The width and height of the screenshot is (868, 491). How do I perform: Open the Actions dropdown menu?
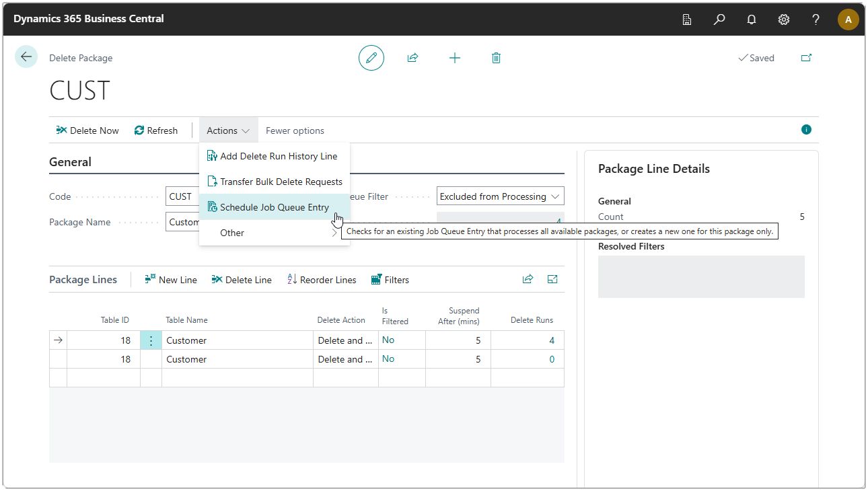pyautogui.click(x=228, y=130)
